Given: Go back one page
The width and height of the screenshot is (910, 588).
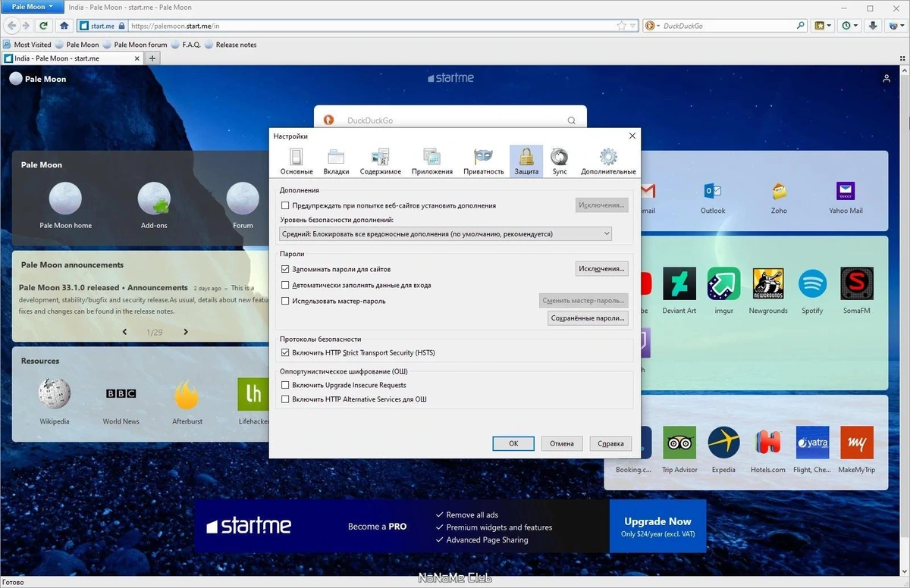Looking at the screenshot, I should click(x=12, y=25).
